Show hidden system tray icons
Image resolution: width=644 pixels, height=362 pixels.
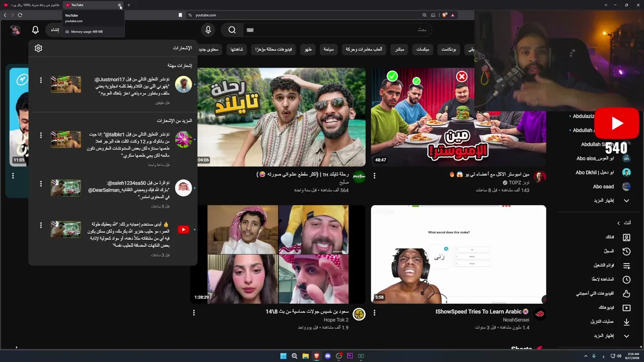tap(586, 356)
